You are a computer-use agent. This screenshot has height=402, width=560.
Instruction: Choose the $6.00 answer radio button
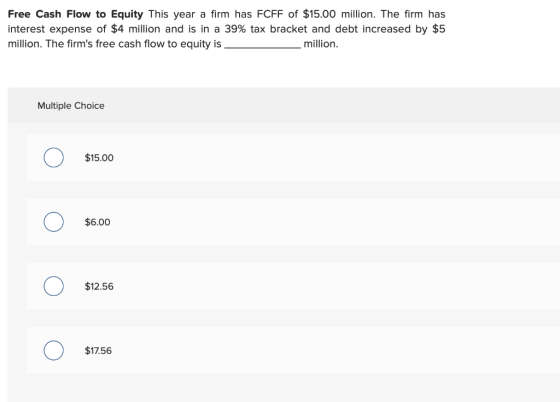point(54,222)
